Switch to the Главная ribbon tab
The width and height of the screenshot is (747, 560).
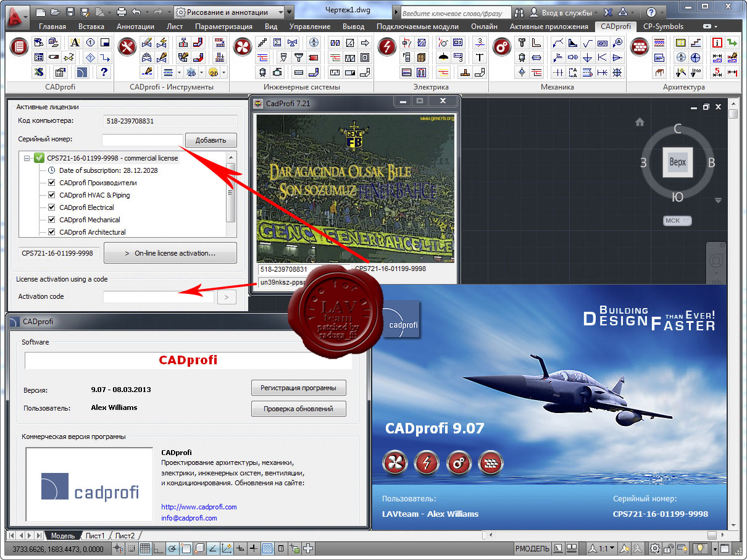tap(52, 27)
